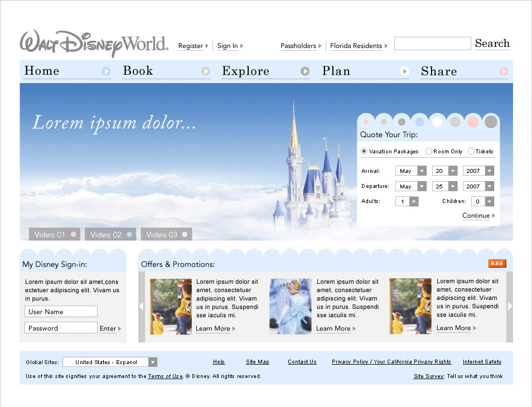Click the arrow beside Florida Residents
Image resolution: width=532 pixels, height=407 pixels.
[x=386, y=46]
